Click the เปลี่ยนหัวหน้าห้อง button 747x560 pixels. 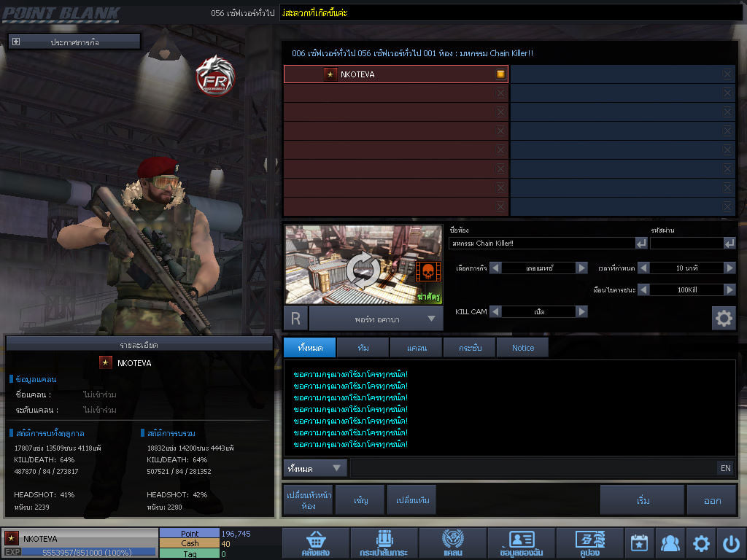point(309,500)
